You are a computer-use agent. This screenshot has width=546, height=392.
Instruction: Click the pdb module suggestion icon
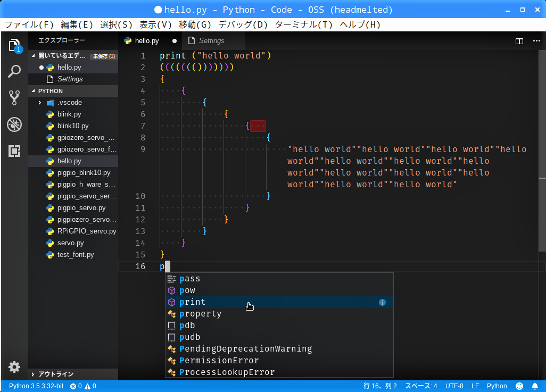pos(172,326)
